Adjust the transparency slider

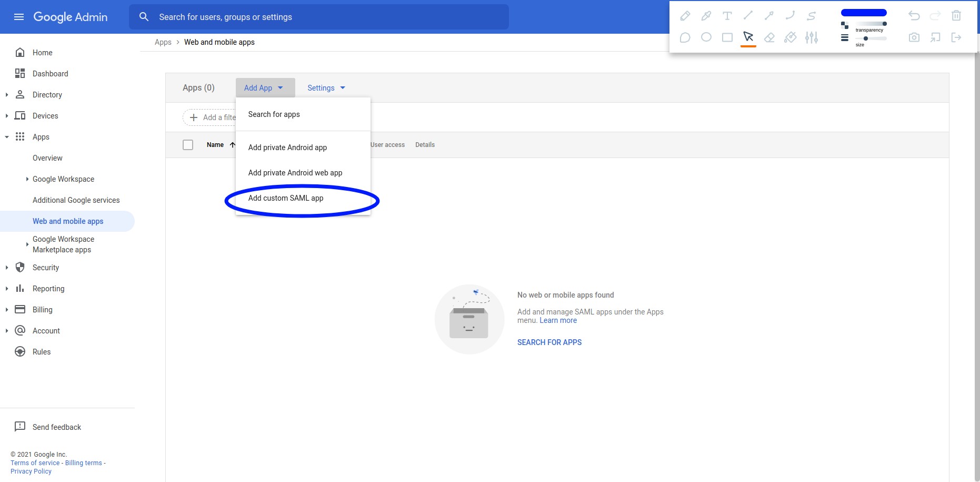tap(871, 24)
